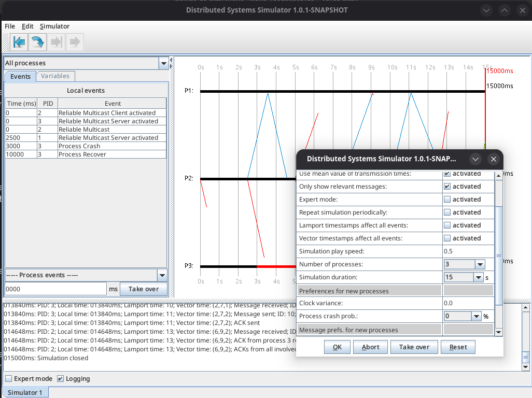Click the grayed right-arrow toolbar icon
The width and height of the screenshot is (532, 398).
pos(75,42)
